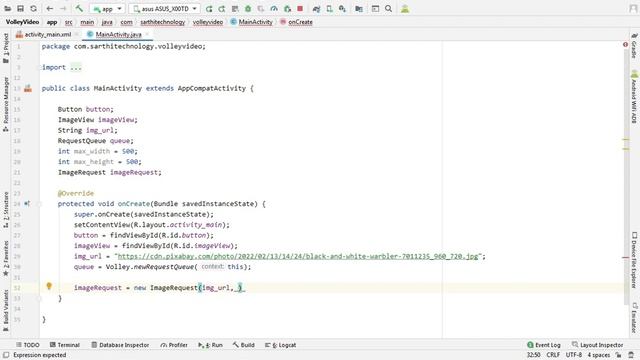
Task: Open AVD Manager device icon
Action: 329,9
